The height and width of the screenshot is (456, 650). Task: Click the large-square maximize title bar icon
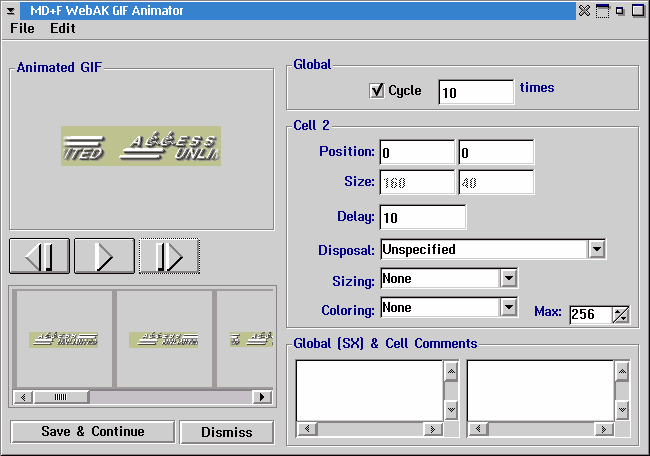pyautogui.click(x=638, y=10)
